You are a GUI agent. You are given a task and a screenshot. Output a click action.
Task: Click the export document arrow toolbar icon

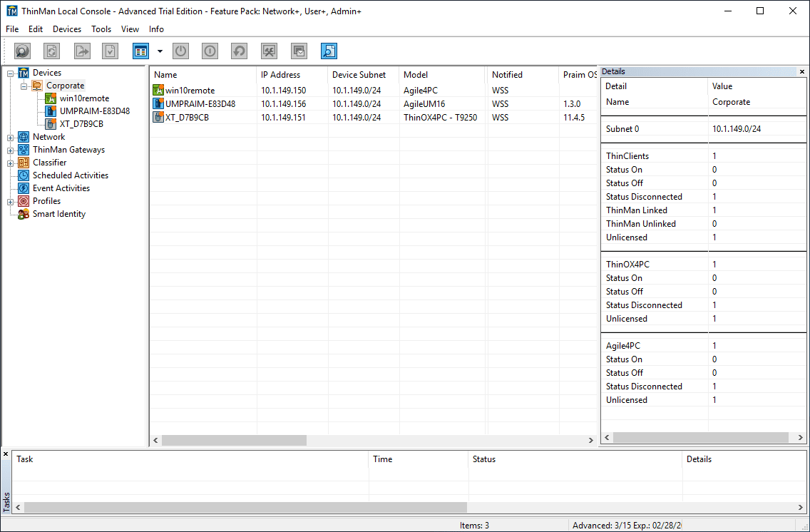tap(82, 51)
